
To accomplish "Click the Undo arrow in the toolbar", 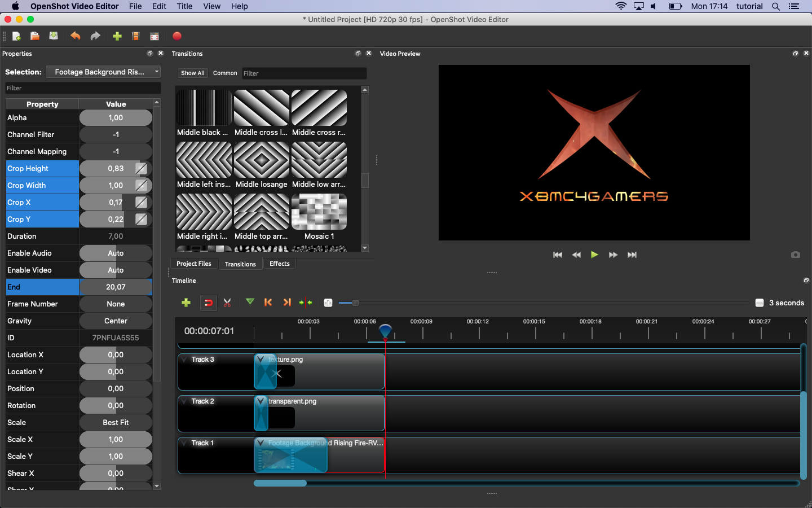I will 75,36.
